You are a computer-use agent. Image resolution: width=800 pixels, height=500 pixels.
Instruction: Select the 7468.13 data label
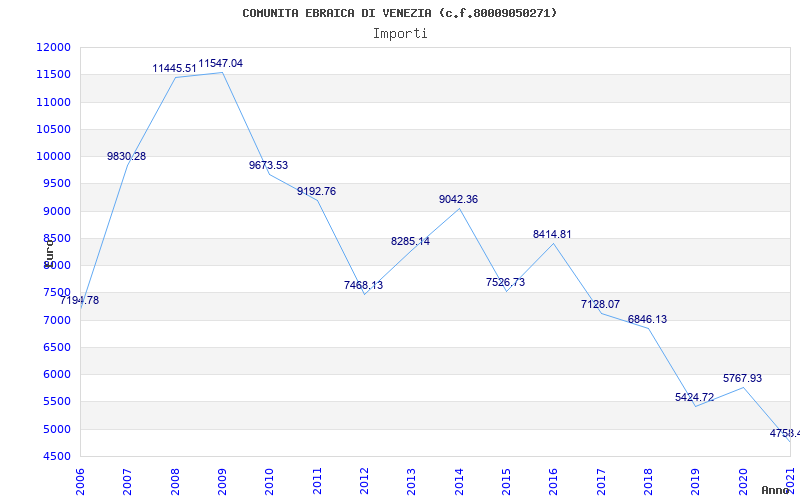pos(363,285)
